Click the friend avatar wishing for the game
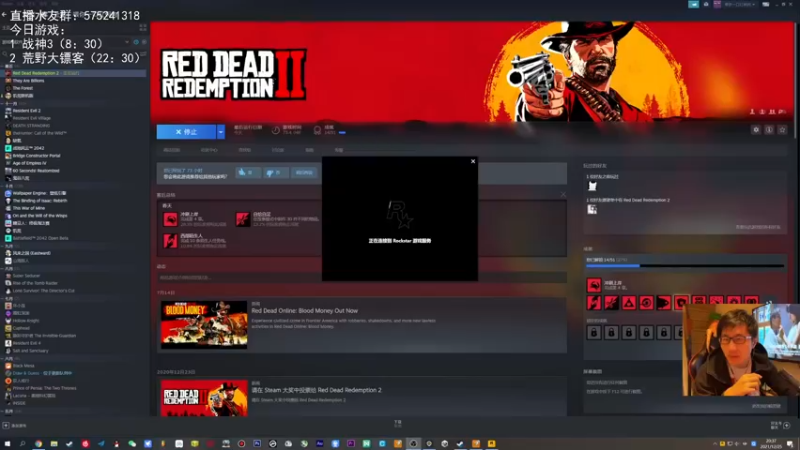Image resolution: width=800 pixels, height=450 pixels. (592, 209)
